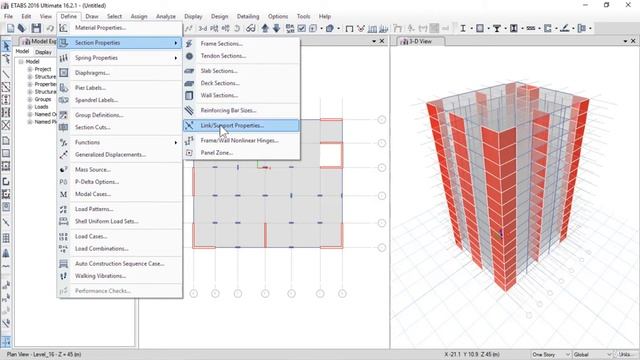Screen dimensions: 640x360
Task: Open Material Properties from Define menu
Action: pyautogui.click(x=120, y=28)
